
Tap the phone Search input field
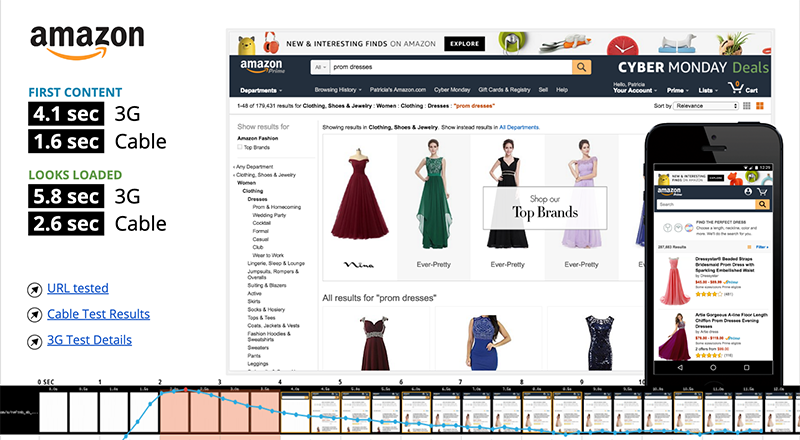(x=706, y=204)
